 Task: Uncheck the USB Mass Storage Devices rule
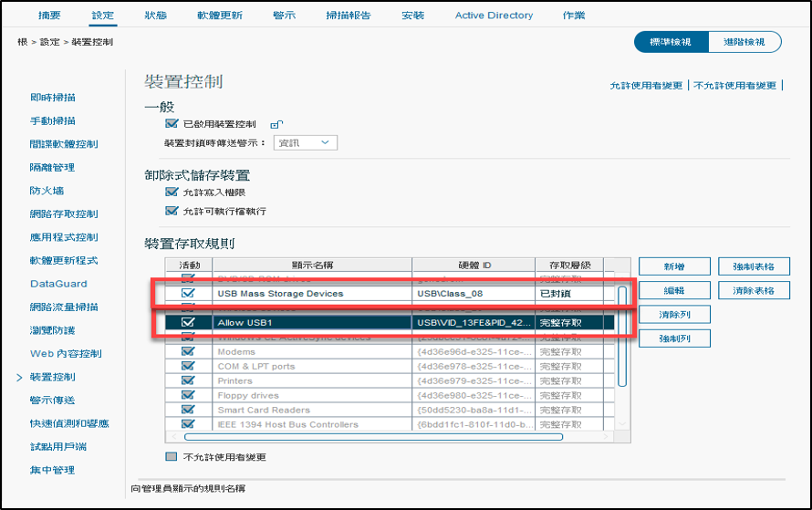(188, 293)
